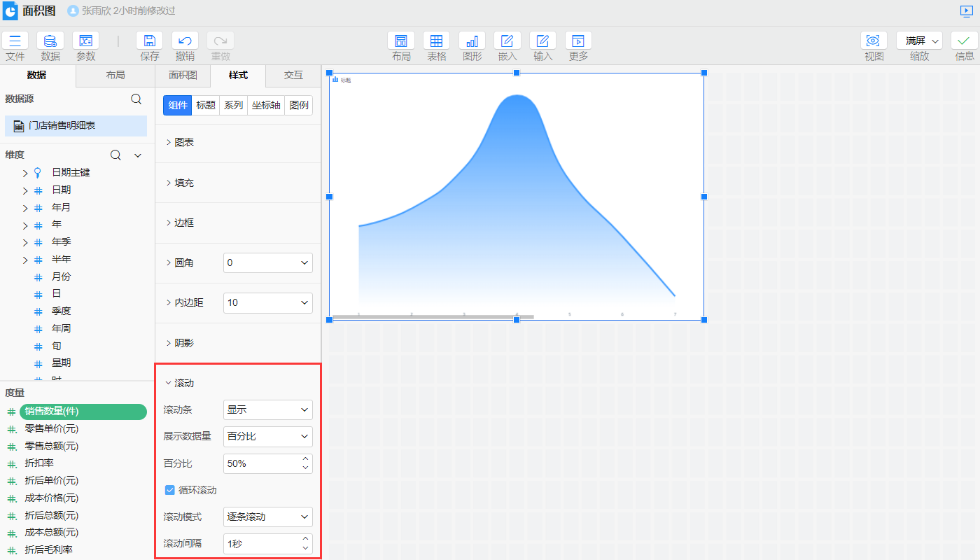
Task: Click the View (视图) eye icon
Action: (x=874, y=41)
